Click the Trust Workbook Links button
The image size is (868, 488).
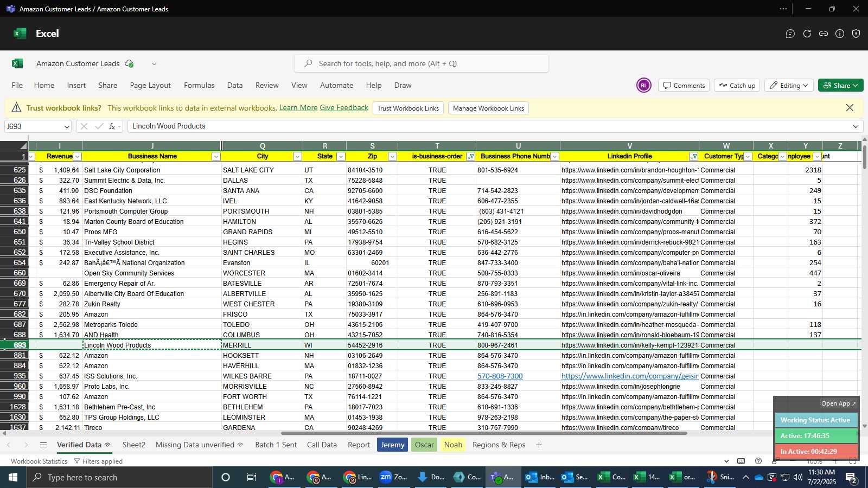(x=408, y=108)
